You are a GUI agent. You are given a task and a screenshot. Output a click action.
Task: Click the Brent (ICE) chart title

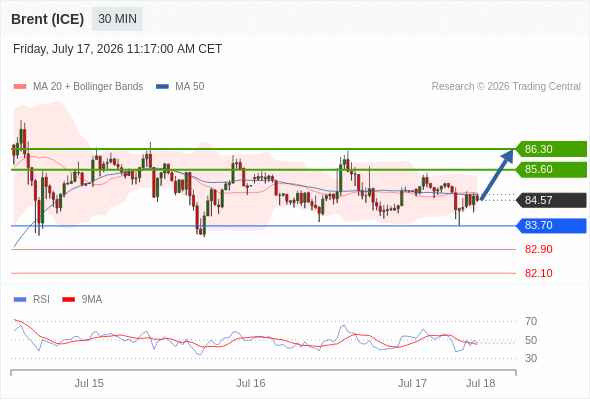(x=47, y=19)
